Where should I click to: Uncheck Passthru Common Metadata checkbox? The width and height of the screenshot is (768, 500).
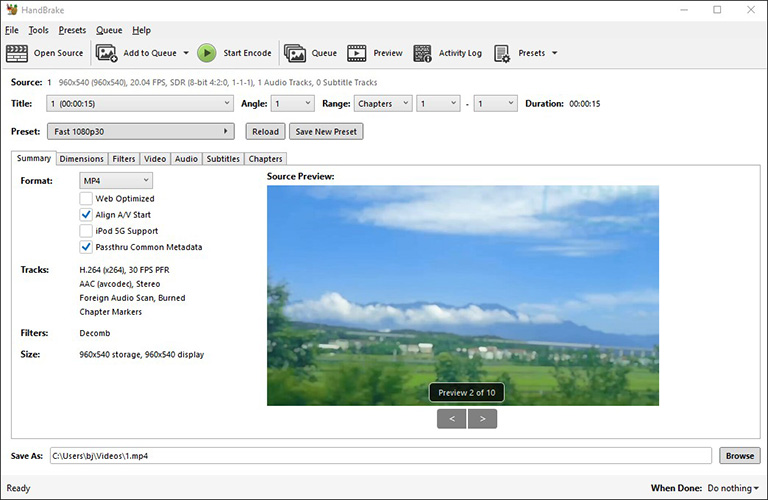tap(86, 247)
